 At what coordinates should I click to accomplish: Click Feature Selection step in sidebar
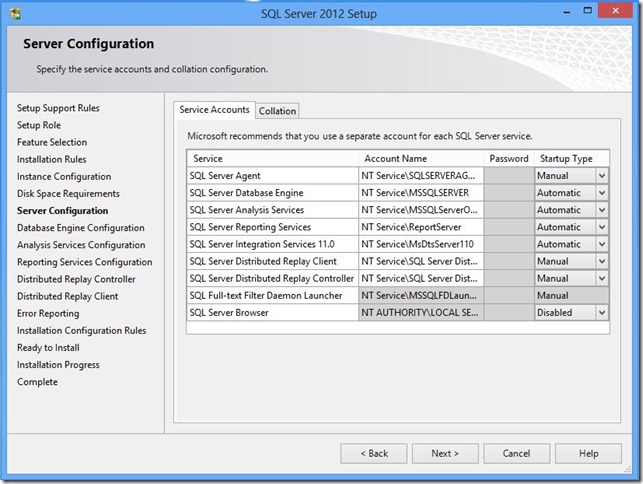click(x=52, y=142)
